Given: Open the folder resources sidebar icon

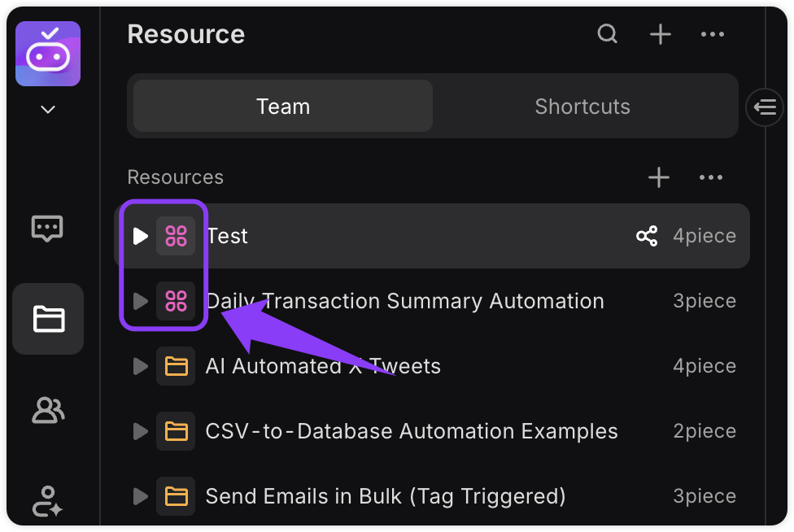Looking at the screenshot, I should 48,319.
